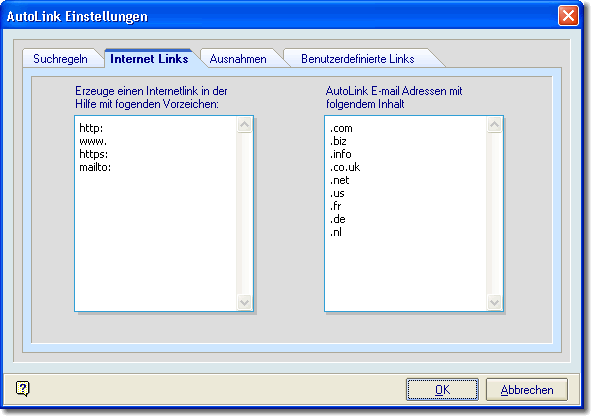This screenshot has height=417, width=592.
Task: Click the Abbrechen button
Action: 527,389
